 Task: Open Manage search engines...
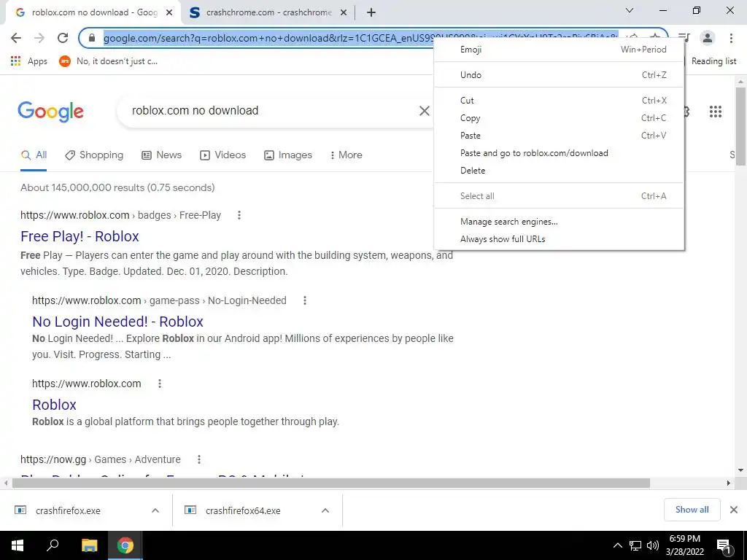560,222
